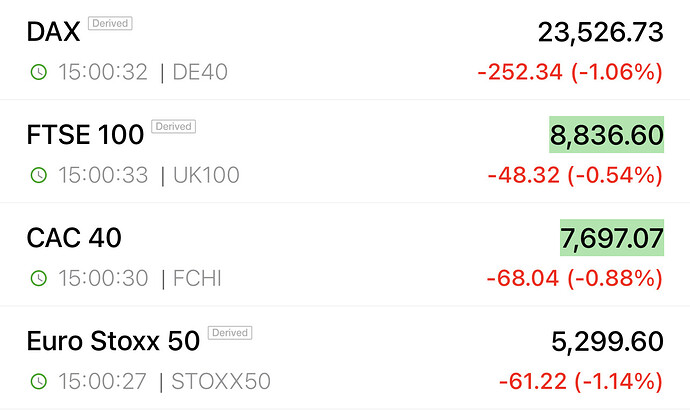Click the green highlighted 8,836.60 price

pyautogui.click(x=606, y=135)
